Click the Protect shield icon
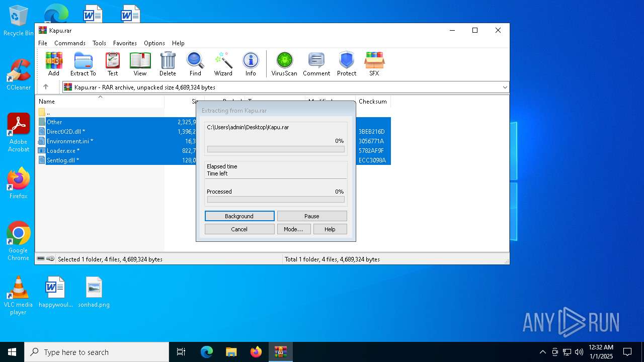 [347, 64]
